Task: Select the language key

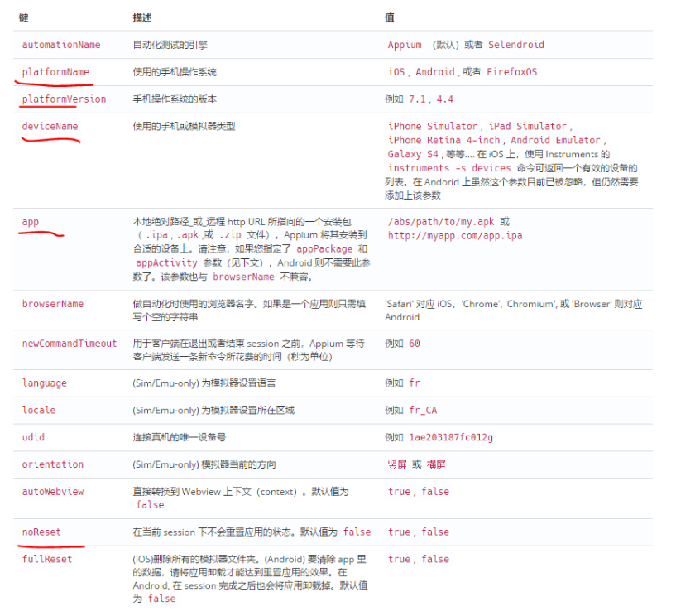Action: tap(45, 383)
